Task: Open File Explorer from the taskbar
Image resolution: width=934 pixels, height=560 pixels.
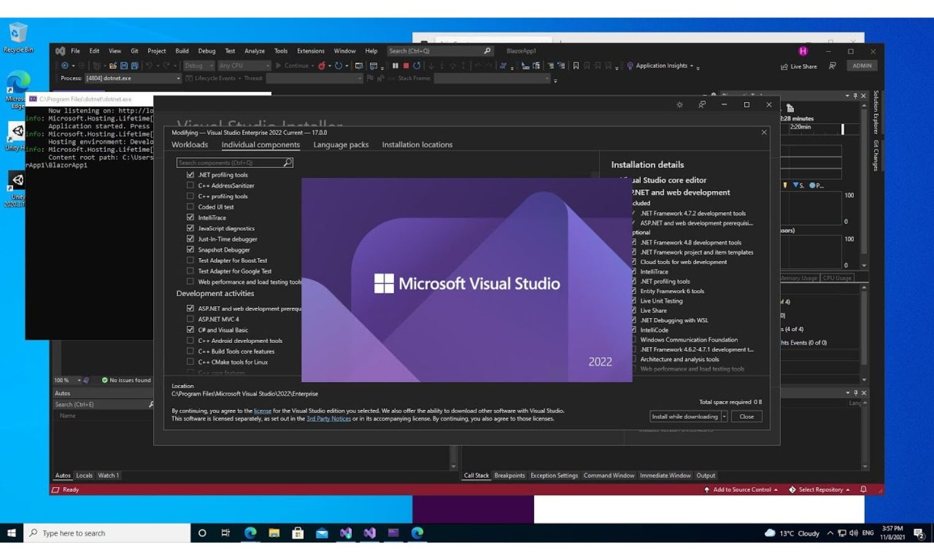Action: point(274,533)
